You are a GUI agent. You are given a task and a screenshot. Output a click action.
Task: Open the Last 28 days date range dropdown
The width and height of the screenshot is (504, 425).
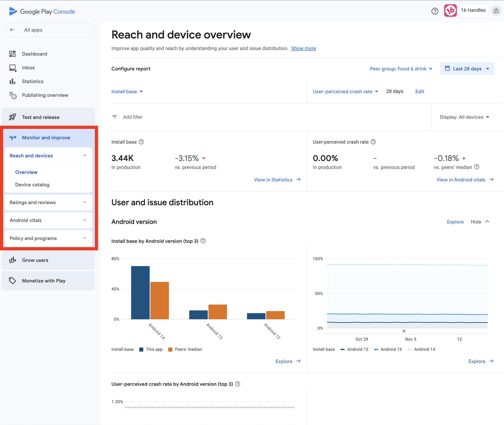click(467, 69)
